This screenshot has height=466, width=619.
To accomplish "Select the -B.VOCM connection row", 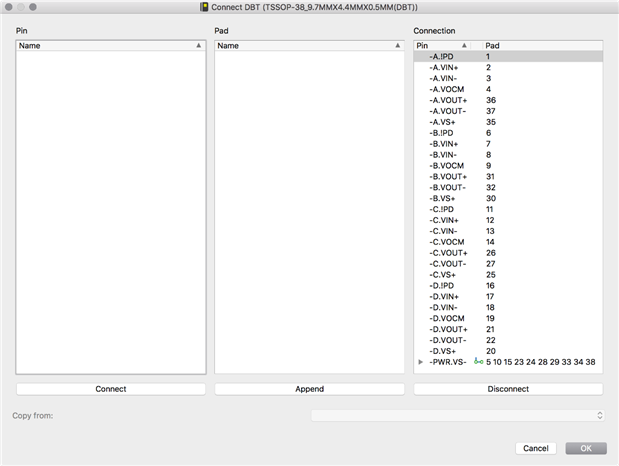I will tap(508, 165).
